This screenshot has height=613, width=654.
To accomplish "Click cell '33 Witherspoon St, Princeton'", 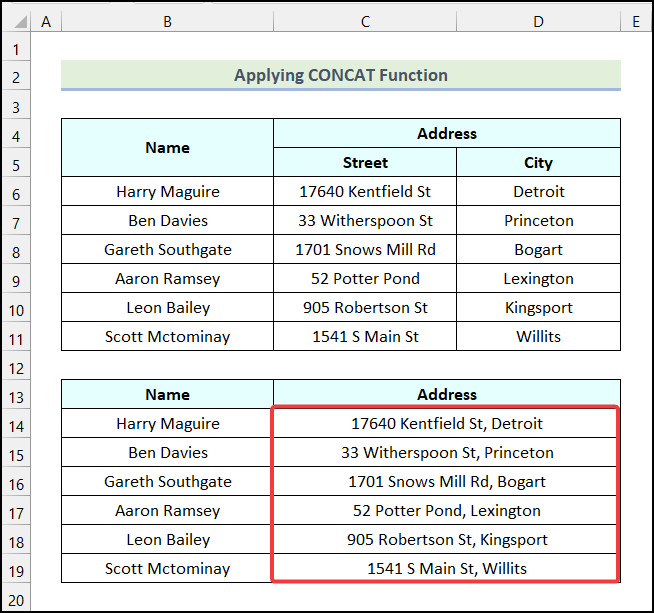I will [447, 452].
